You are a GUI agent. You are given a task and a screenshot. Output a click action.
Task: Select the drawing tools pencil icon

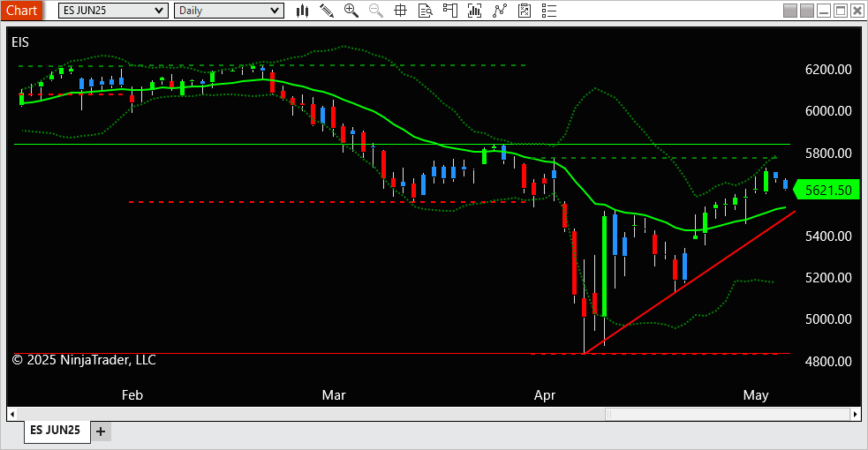(x=327, y=11)
